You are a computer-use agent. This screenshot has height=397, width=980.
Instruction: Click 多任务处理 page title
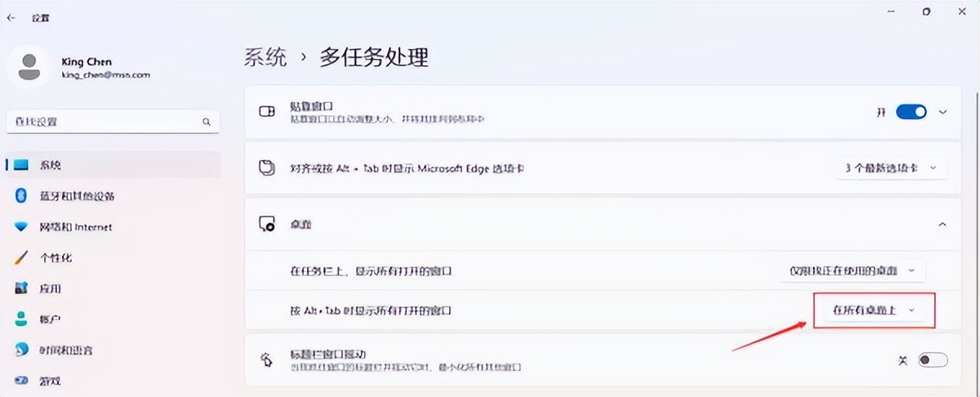(374, 57)
